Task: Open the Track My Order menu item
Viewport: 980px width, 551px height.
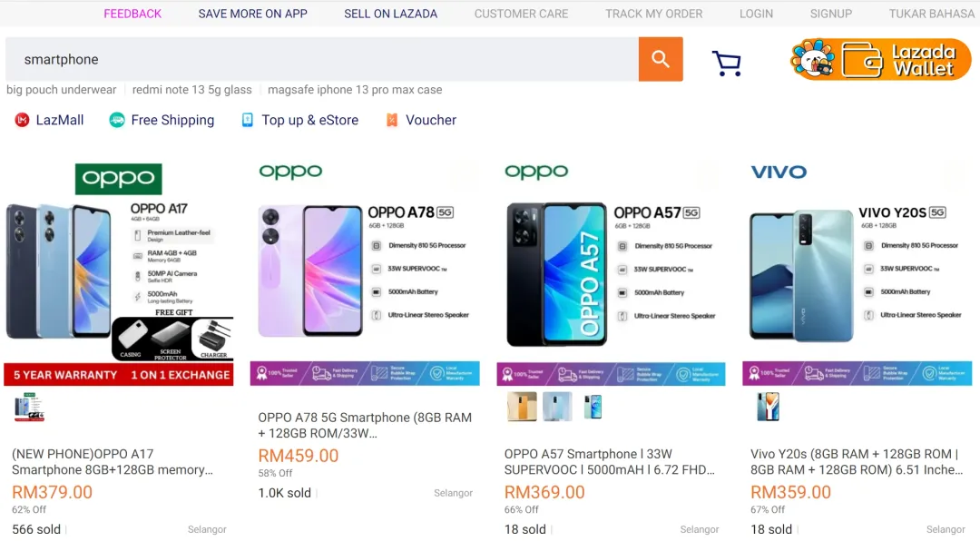Action: click(653, 14)
